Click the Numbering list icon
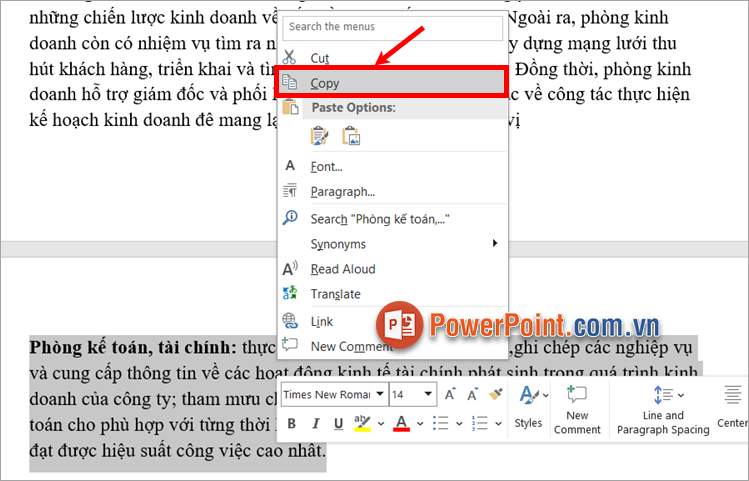 tap(479, 423)
